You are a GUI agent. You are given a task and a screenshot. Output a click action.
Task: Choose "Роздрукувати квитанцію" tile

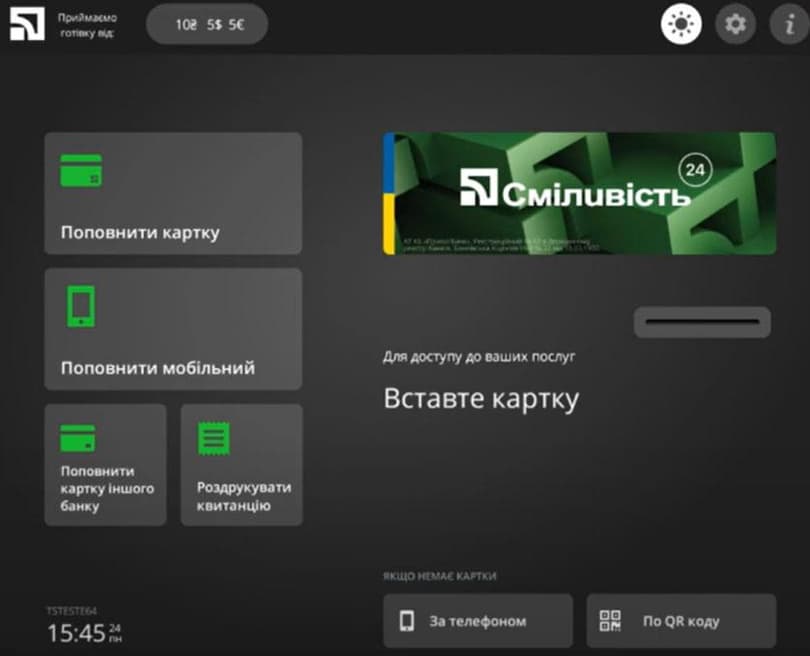[241, 465]
